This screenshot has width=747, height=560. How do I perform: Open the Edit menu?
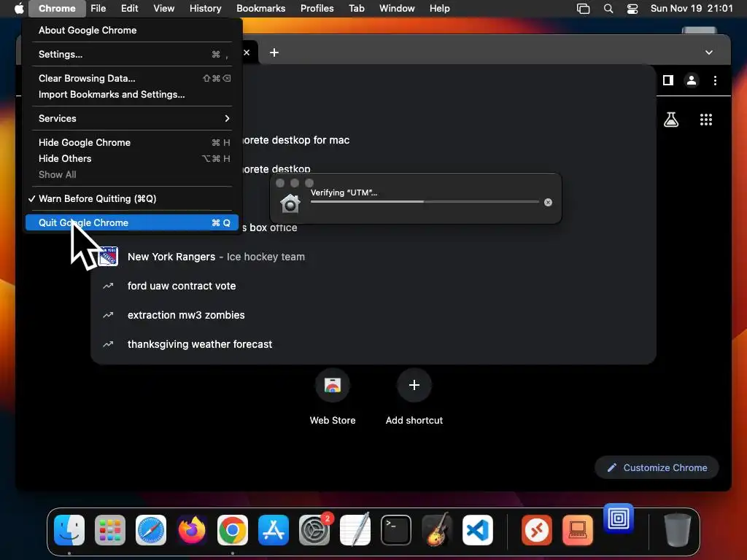(x=129, y=8)
